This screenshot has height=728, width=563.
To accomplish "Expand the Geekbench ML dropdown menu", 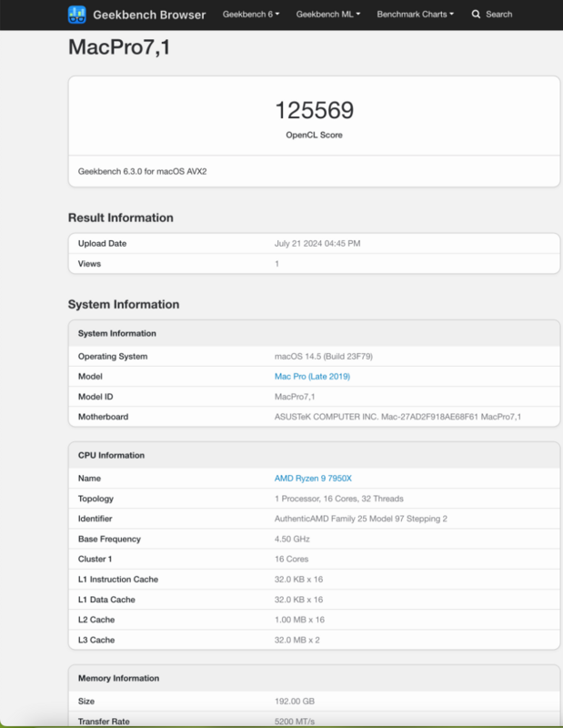I will [x=328, y=15].
